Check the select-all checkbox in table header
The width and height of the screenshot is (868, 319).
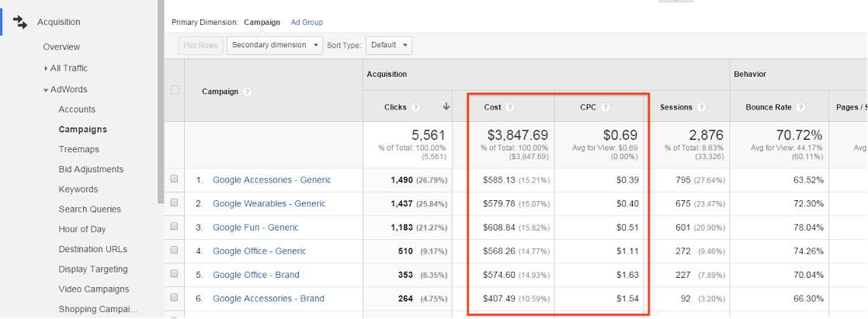click(175, 90)
